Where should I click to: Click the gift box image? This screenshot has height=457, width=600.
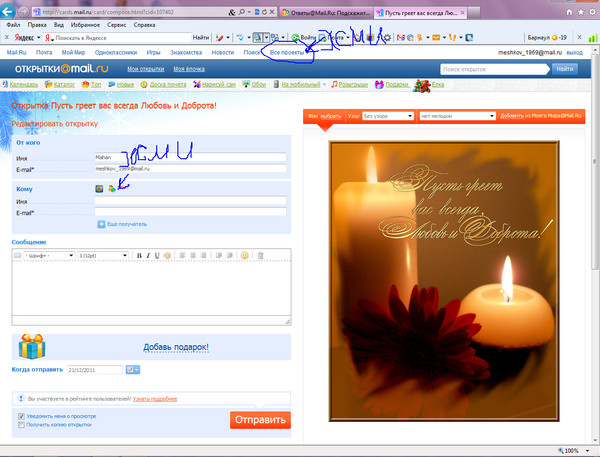[x=32, y=346]
